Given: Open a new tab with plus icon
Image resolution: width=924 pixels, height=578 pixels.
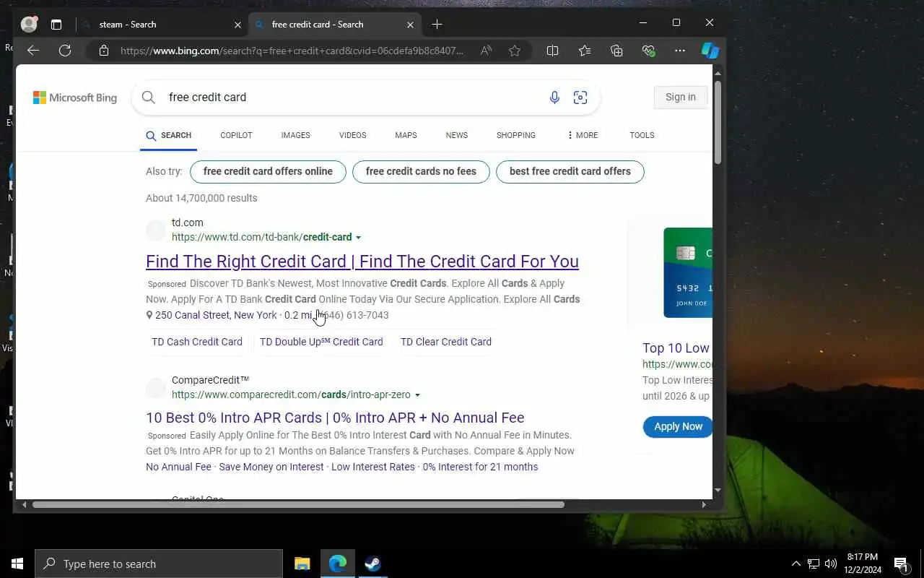Looking at the screenshot, I should point(437,25).
